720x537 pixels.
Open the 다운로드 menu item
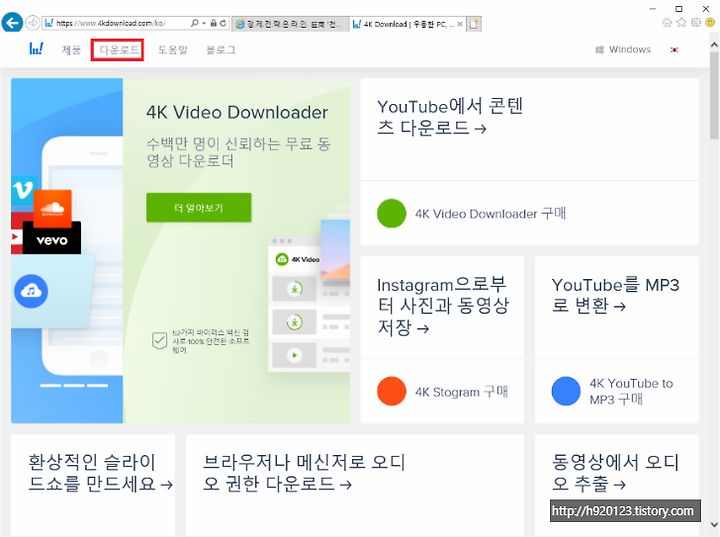pos(119,50)
